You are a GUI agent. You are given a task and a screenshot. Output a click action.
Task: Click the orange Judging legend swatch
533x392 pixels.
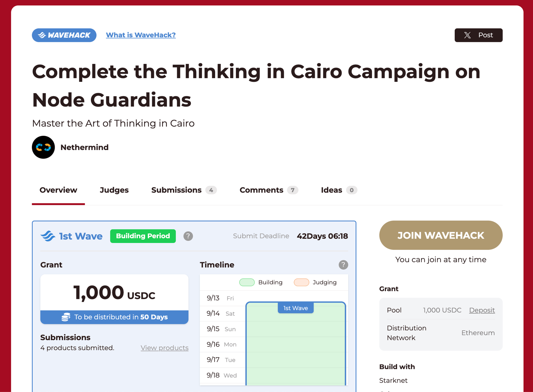coord(301,282)
